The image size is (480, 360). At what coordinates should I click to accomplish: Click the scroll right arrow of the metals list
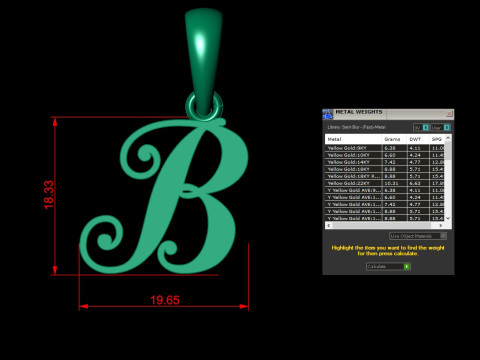tap(441, 225)
